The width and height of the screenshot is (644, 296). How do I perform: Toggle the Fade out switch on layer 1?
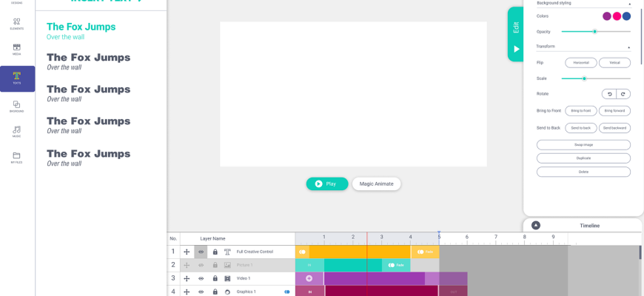point(420,252)
